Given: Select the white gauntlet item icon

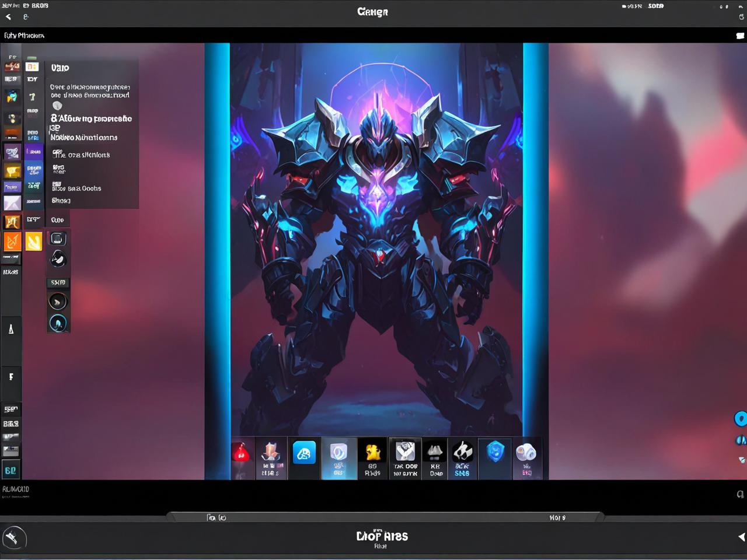Looking at the screenshot, I should [405, 451].
